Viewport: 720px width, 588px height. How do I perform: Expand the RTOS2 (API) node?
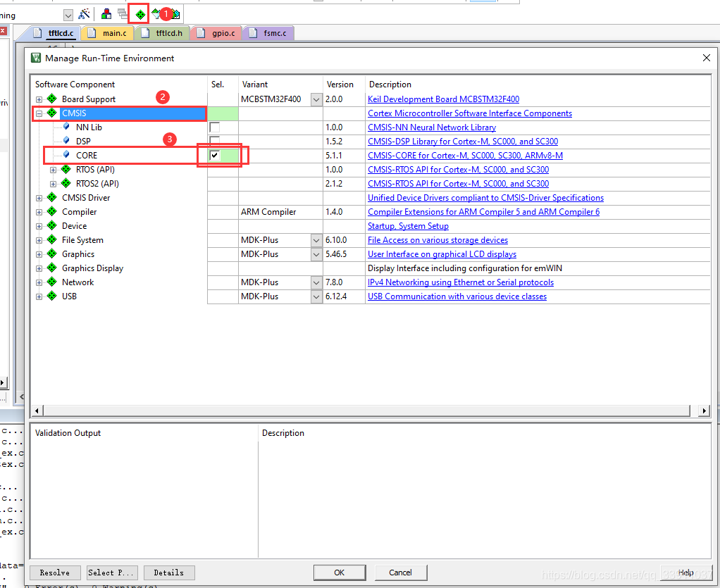pos(54,184)
